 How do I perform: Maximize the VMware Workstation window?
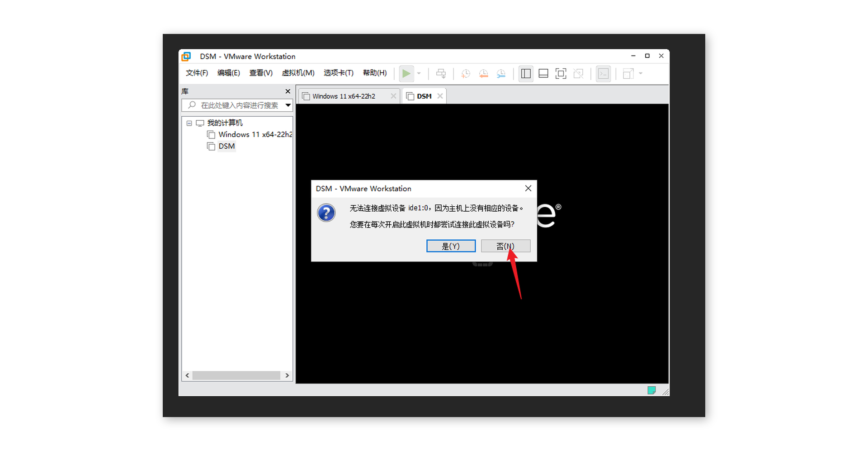tap(647, 56)
